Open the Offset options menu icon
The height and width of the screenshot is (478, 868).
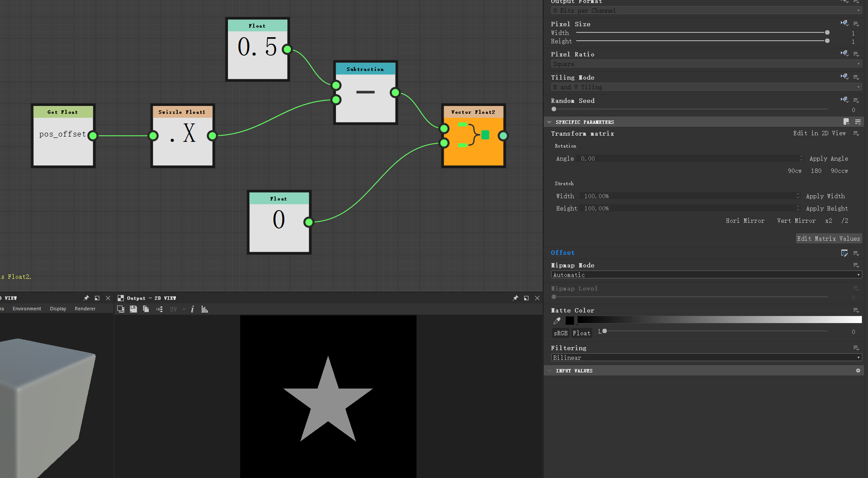pos(856,253)
